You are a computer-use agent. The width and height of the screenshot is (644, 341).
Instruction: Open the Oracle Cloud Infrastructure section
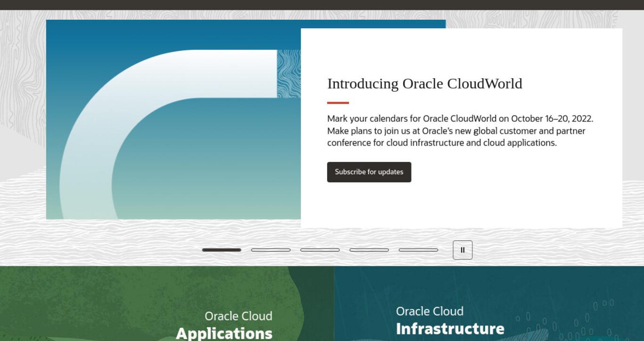tap(450, 320)
